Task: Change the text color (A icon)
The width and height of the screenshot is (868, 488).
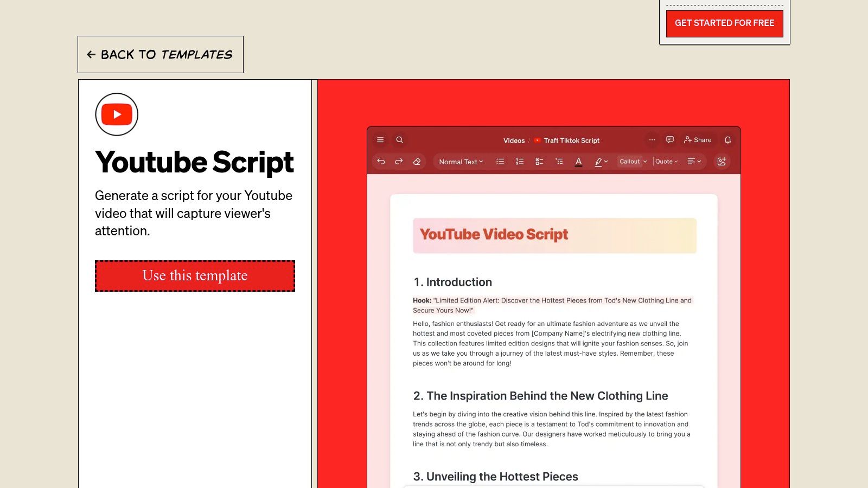Action: (578, 162)
